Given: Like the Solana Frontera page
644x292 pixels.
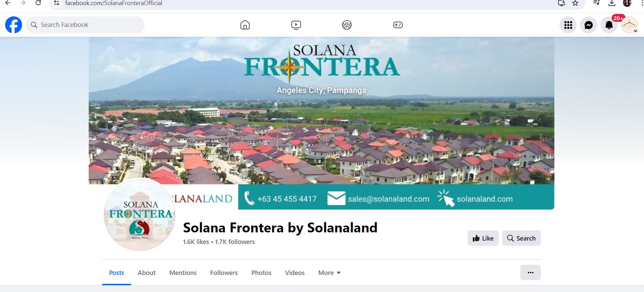Looking at the screenshot, I should (x=483, y=238).
